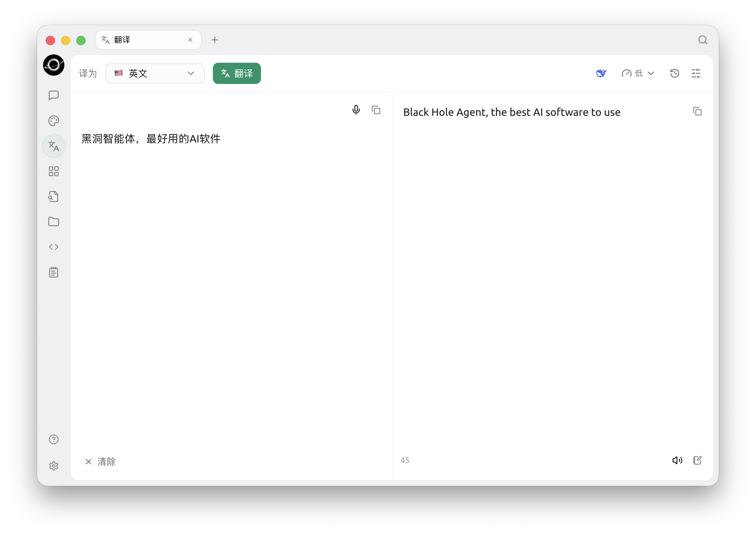Open the code tools sidebar icon
The image size is (756, 535).
[x=54, y=247]
